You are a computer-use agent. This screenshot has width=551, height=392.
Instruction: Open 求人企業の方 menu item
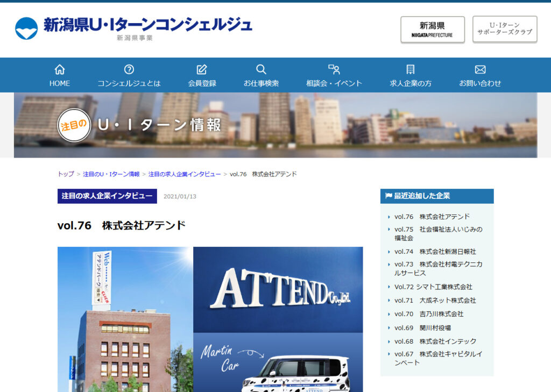point(411,75)
